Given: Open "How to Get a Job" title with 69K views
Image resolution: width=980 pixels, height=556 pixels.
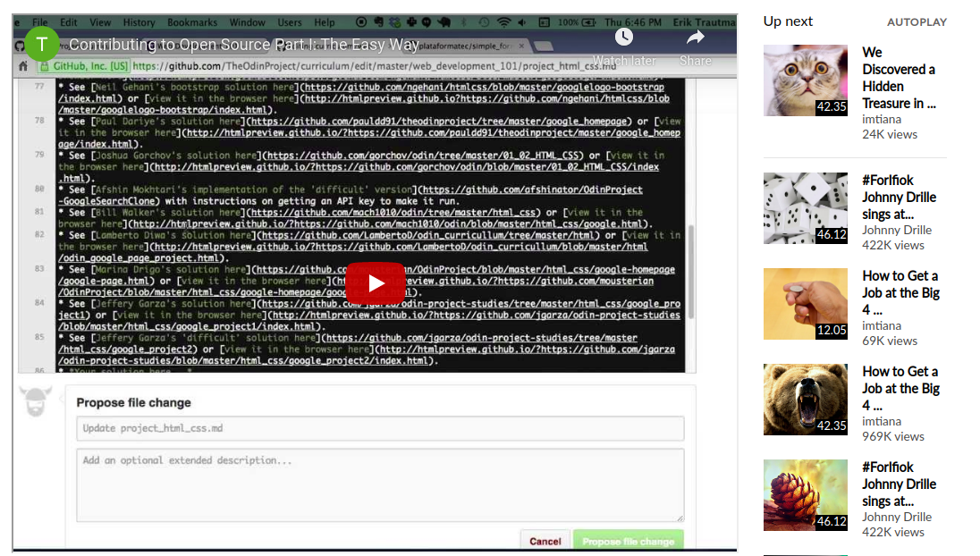Looking at the screenshot, I should tap(900, 293).
